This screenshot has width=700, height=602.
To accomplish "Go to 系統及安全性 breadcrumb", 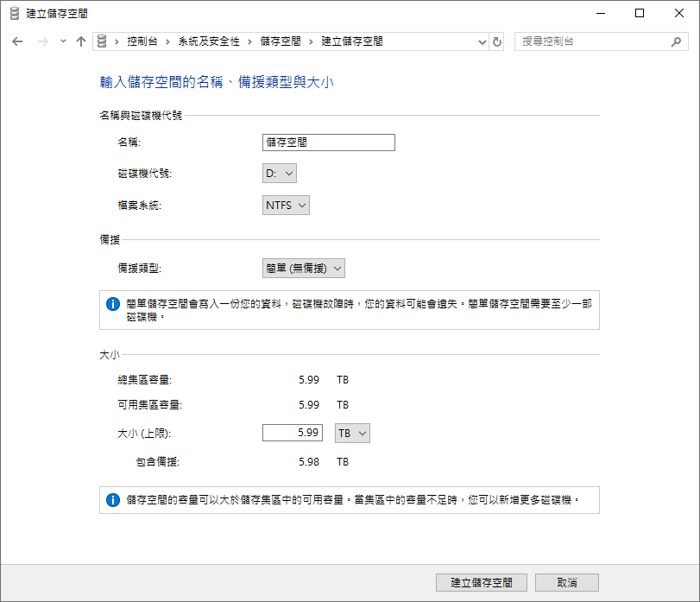I will coord(207,41).
